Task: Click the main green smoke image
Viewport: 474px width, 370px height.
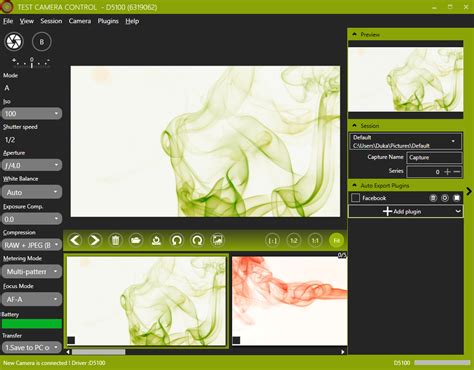Action: (205, 142)
